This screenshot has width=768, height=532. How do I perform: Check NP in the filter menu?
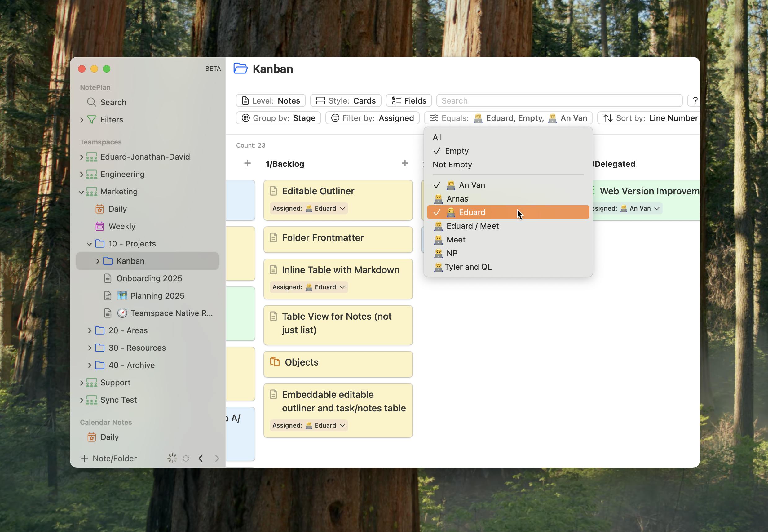pyautogui.click(x=508, y=253)
